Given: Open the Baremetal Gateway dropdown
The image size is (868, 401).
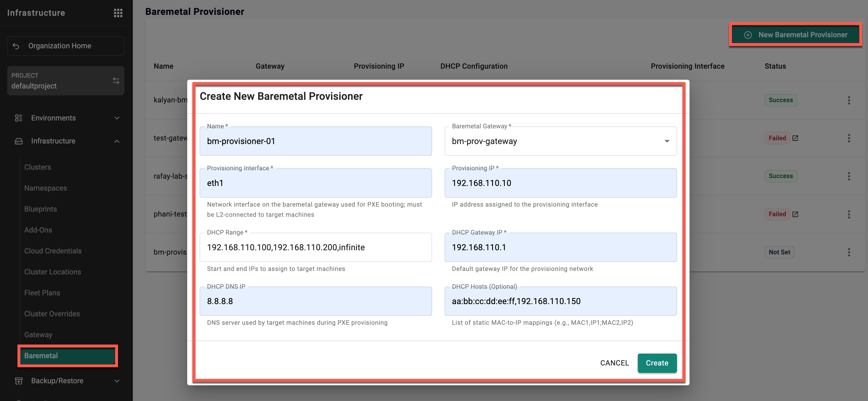Looking at the screenshot, I should (x=561, y=141).
